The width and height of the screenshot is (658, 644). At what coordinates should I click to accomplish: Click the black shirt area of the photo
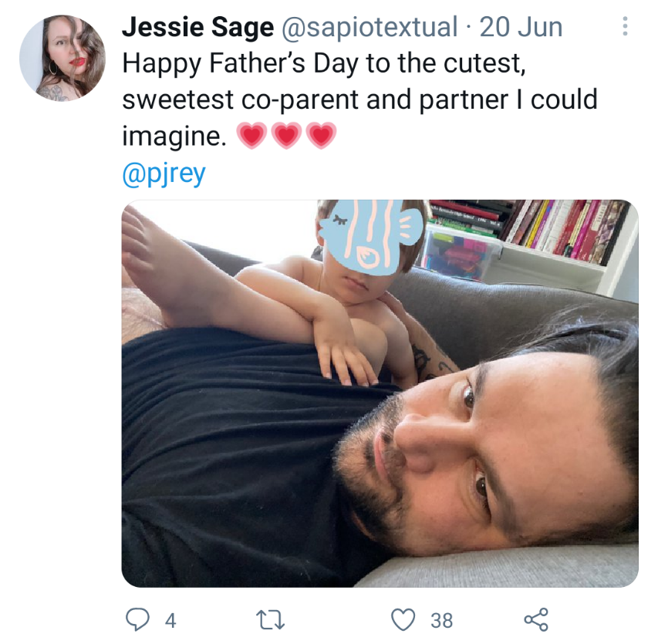[235, 453]
